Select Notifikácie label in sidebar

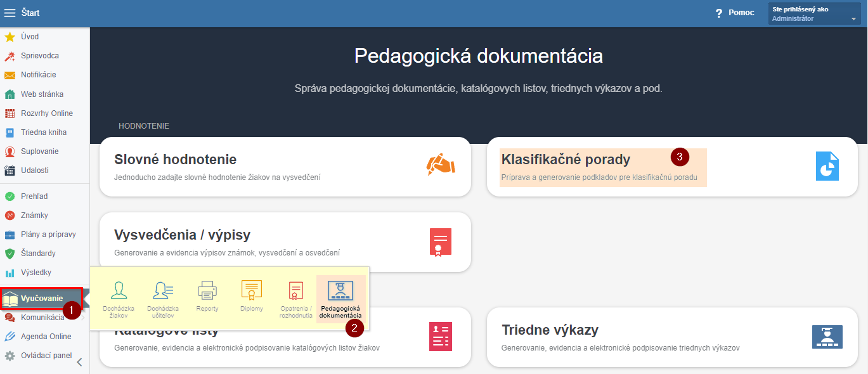click(39, 75)
